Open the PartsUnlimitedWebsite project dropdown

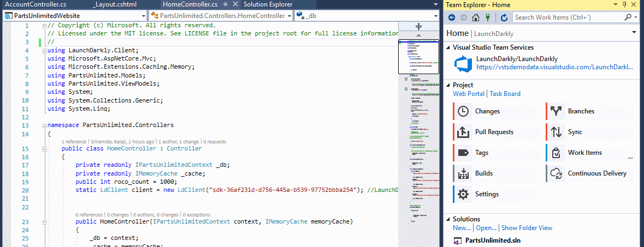click(x=143, y=16)
